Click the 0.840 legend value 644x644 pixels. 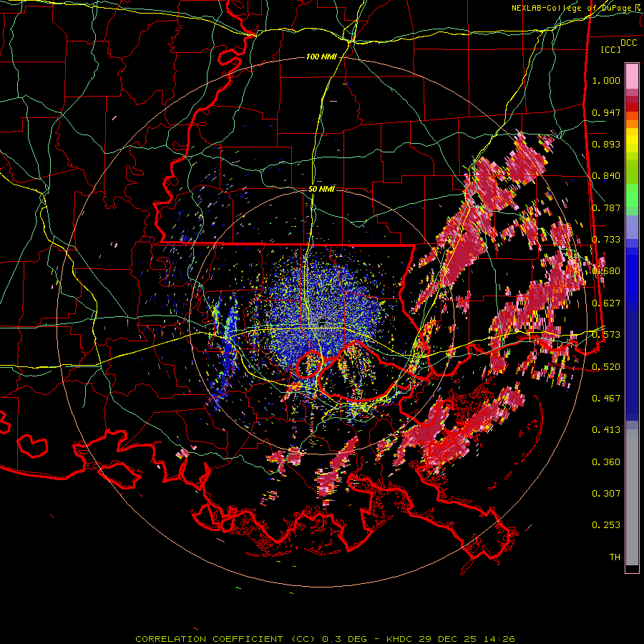[606, 176]
